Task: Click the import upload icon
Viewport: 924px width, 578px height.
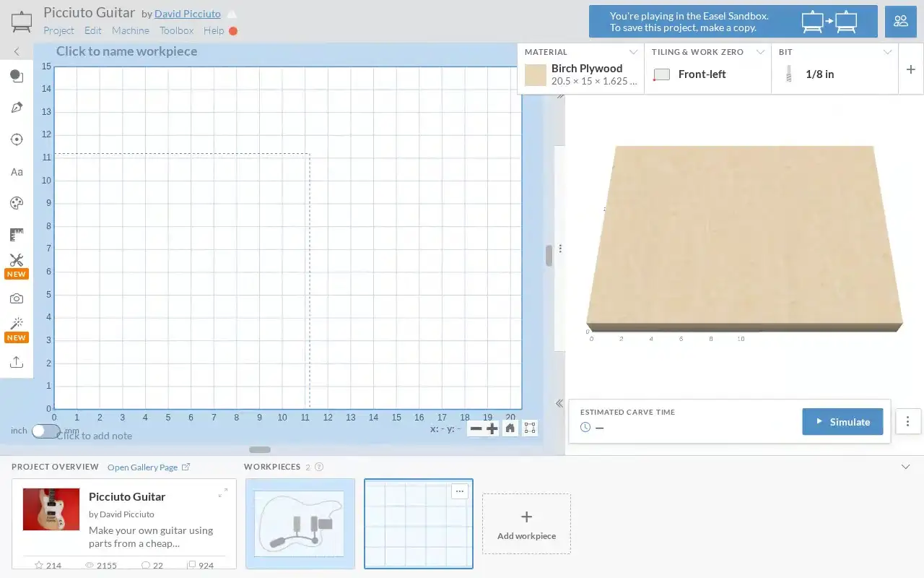Action: click(17, 362)
